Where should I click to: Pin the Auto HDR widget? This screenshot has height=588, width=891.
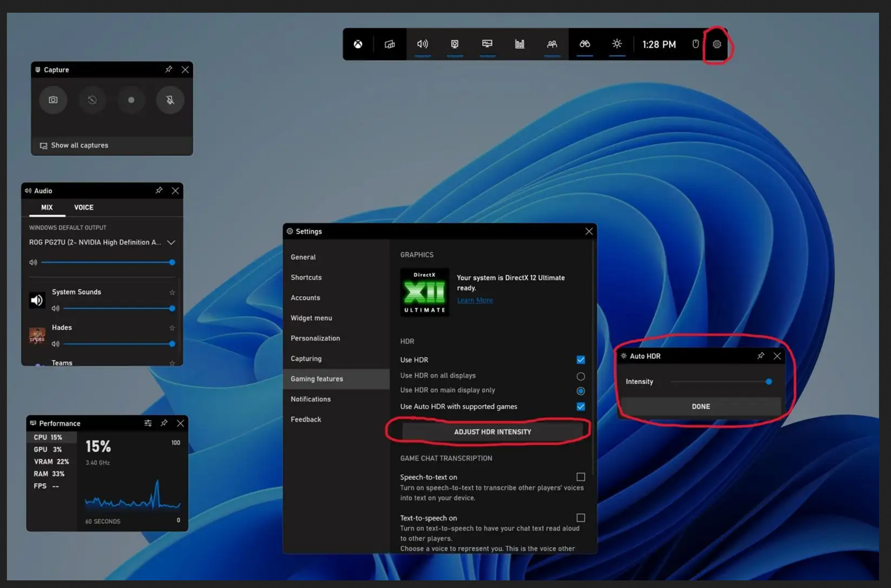pos(761,355)
